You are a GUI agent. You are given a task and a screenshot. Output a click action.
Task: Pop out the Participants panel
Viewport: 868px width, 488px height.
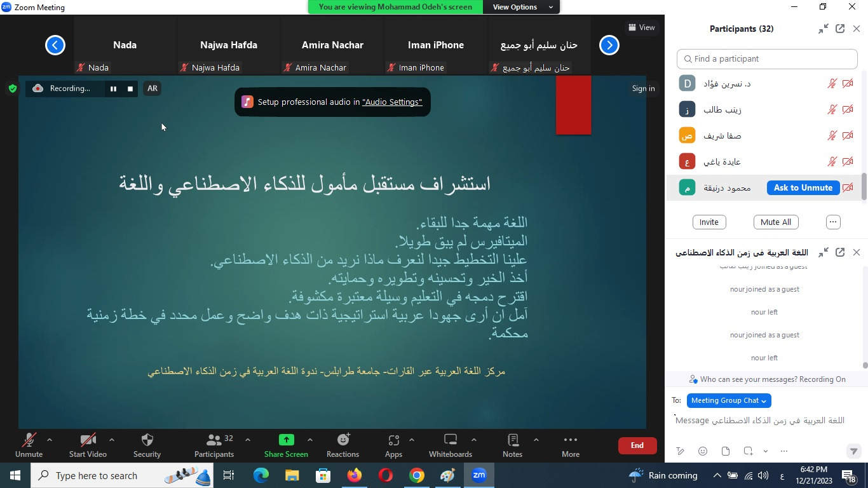click(840, 29)
